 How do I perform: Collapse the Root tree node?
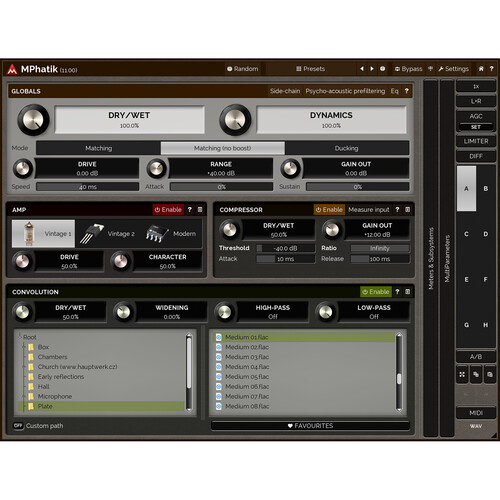click(x=19, y=336)
